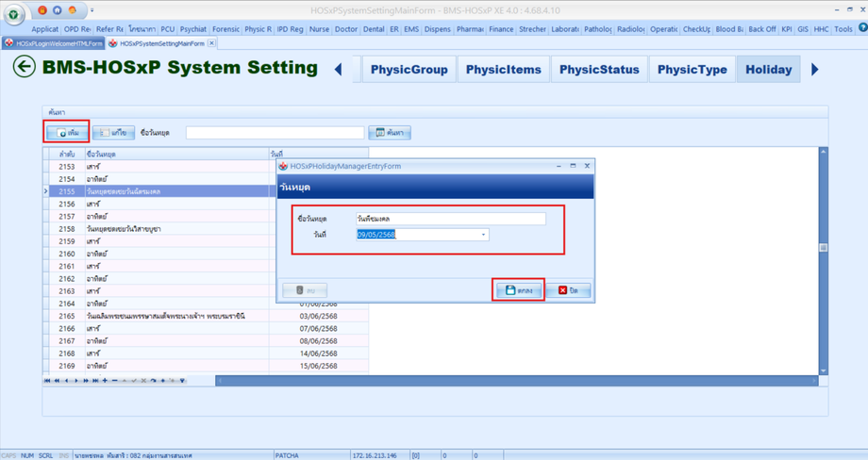Open the Nurse menu

coord(319,29)
